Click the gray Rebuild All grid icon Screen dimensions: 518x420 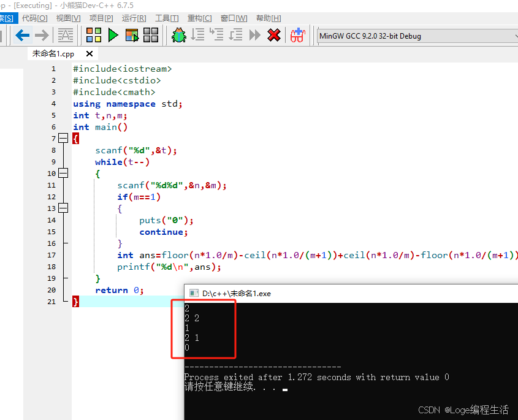151,35
